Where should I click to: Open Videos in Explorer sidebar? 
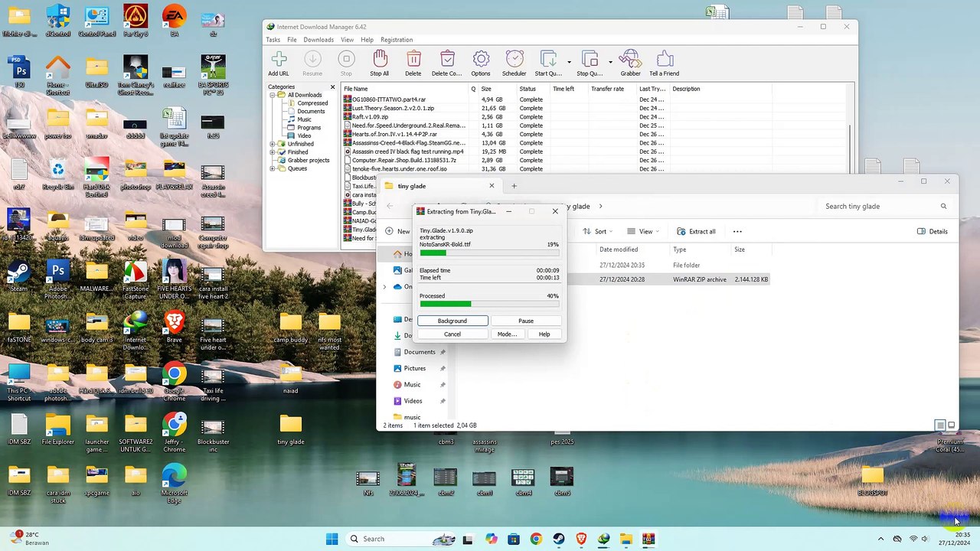[x=413, y=401]
